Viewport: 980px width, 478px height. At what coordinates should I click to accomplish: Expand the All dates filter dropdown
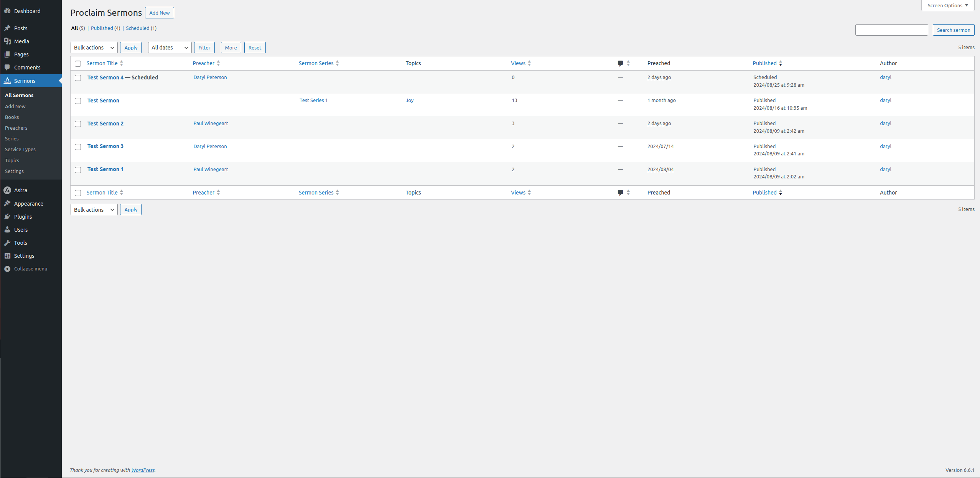pos(169,47)
